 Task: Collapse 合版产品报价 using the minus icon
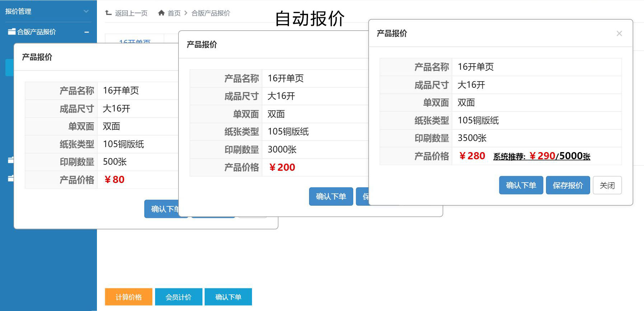[x=87, y=32]
